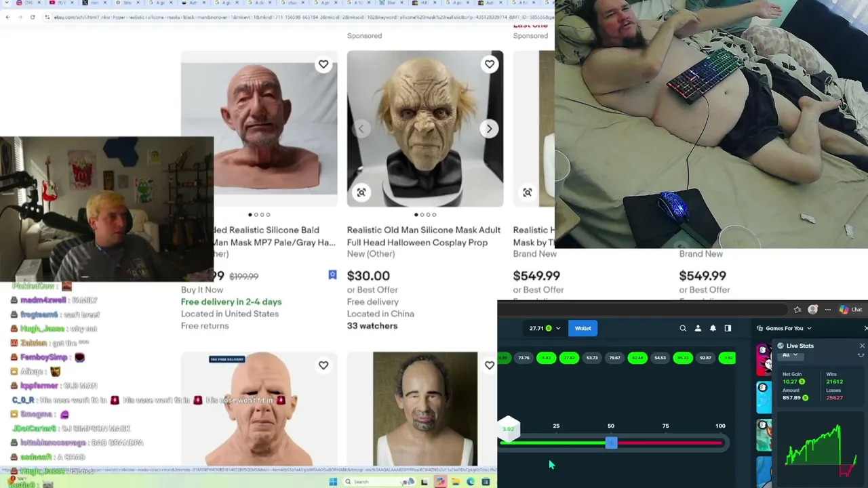This screenshot has width=868, height=488.
Task: Select the 54.53 past result pill
Action: [x=660, y=358]
